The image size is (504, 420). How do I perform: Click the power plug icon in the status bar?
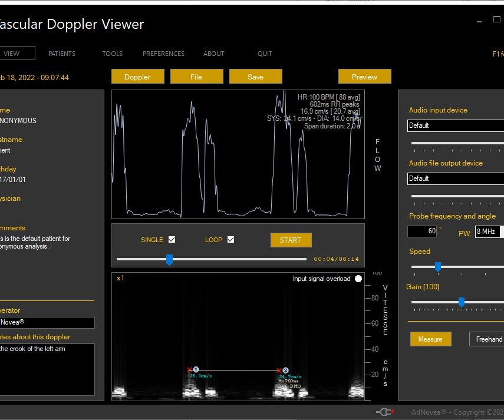386,412
